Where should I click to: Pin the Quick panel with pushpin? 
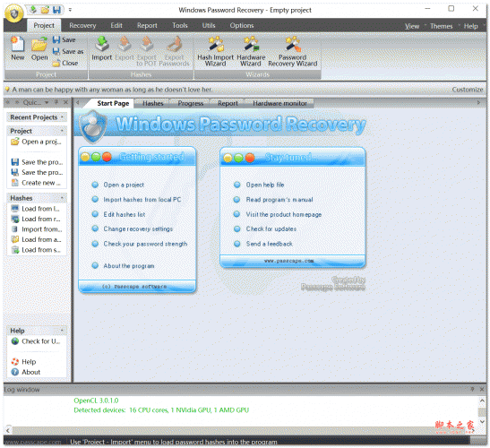[x=56, y=102]
